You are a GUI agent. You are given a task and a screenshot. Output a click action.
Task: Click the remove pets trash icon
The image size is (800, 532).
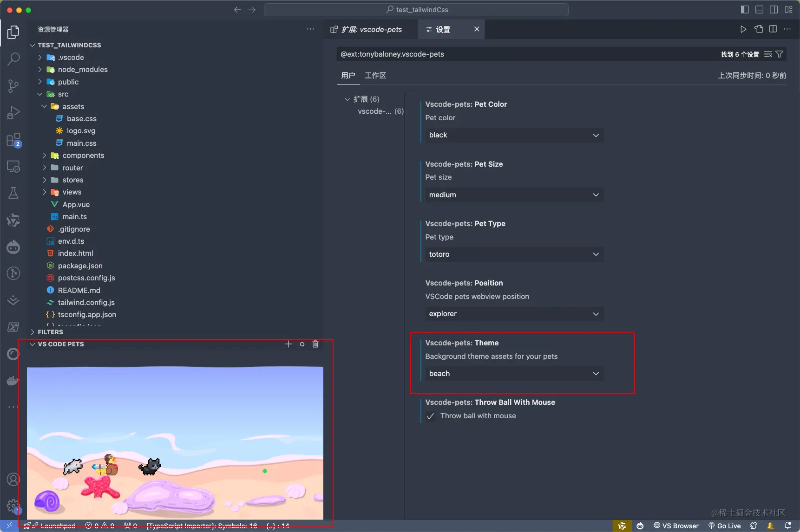315,344
